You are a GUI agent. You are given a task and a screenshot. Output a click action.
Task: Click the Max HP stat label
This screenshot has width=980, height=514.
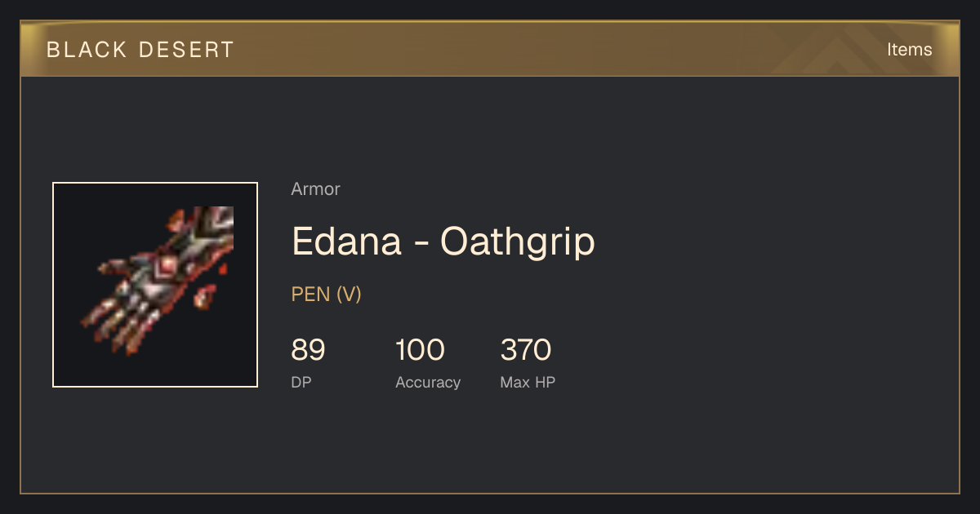(x=528, y=382)
